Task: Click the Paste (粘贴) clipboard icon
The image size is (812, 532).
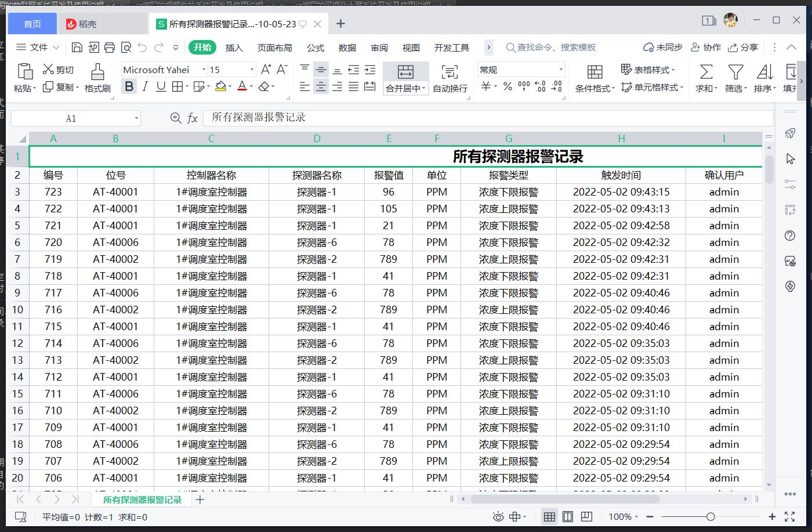Action: tap(25, 71)
